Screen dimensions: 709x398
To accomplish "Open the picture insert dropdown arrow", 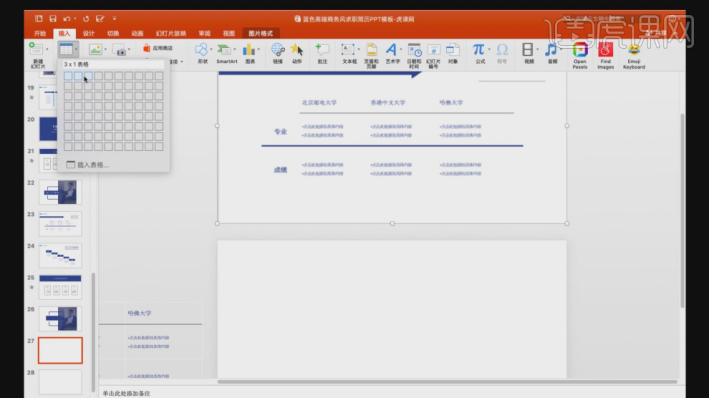I will tap(105, 49).
